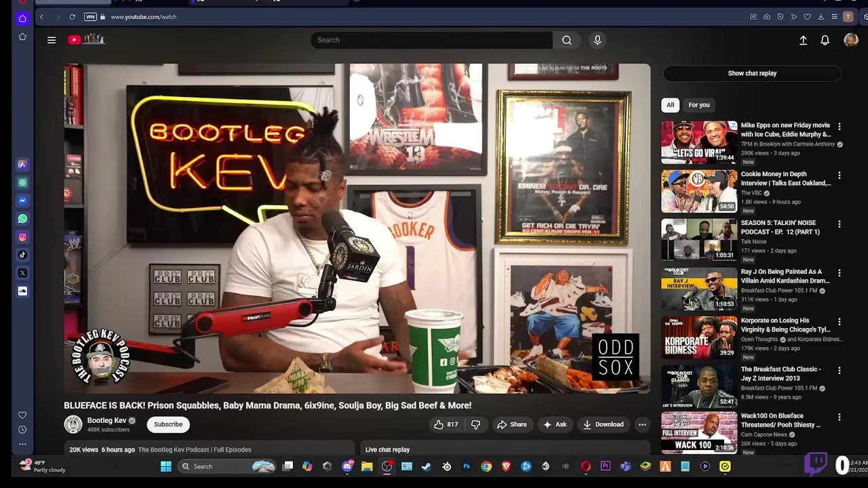This screenshot has height=488, width=868.
Task: Open sidebar heart bookmarks icon
Action: (22, 415)
